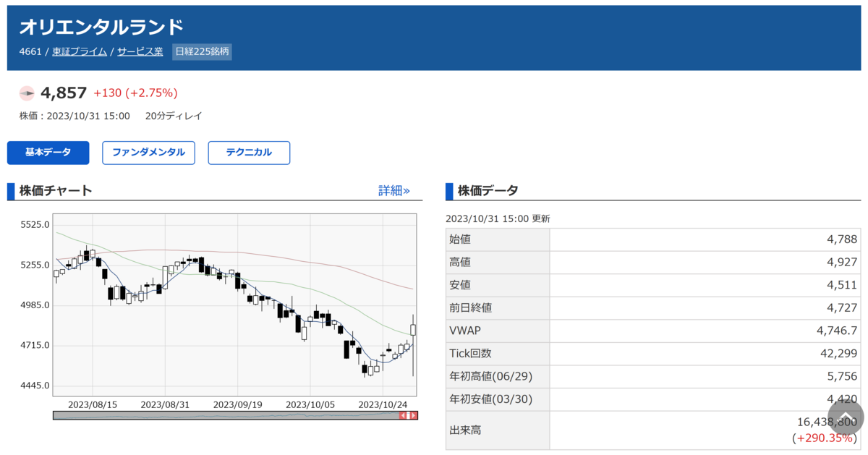This screenshot has height=455, width=868.
Task: Click the year high value 5,756
Action: pos(843,376)
